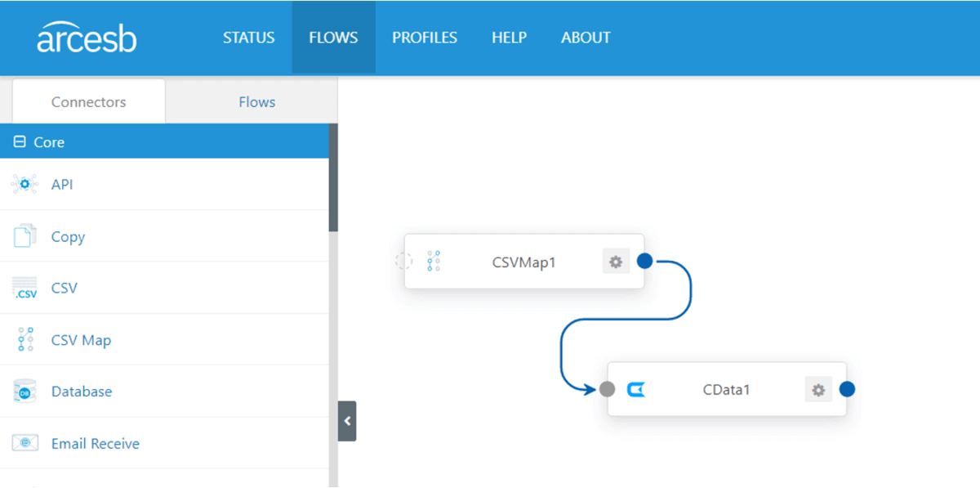Viewport: 980px width, 488px height.
Task: Select the CSV Map connector label
Action: (81, 340)
